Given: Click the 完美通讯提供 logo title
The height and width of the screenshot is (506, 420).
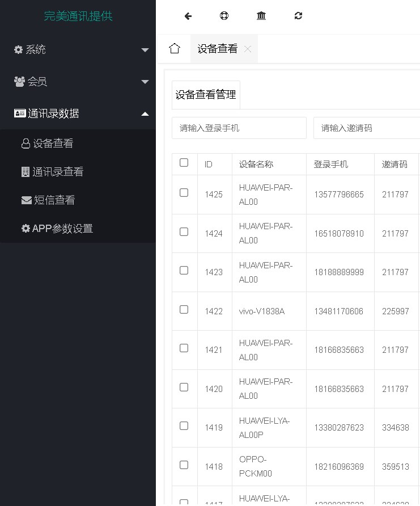Looking at the screenshot, I should pos(78,16).
